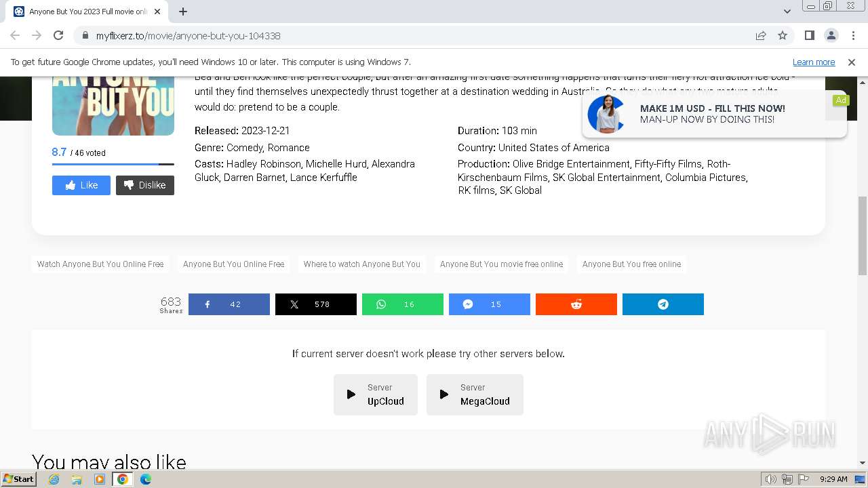Open cast member Michelle Hurd
The height and width of the screenshot is (488, 868).
[x=336, y=164]
